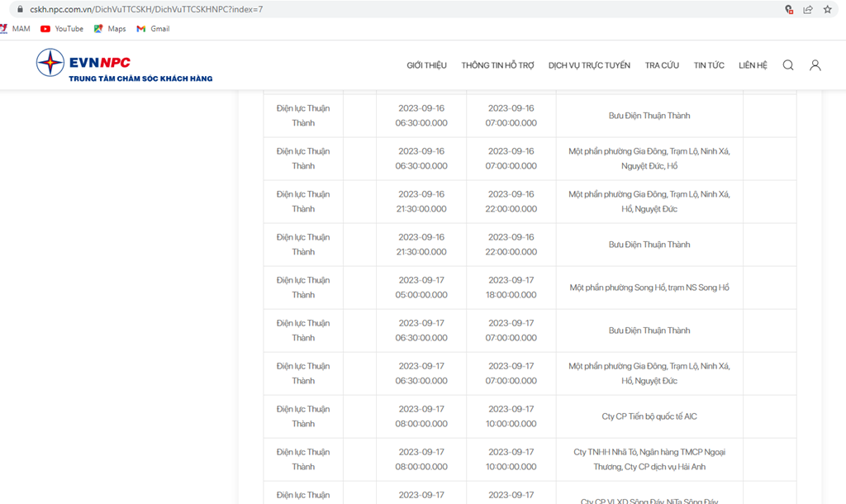Expand the TRA CỨU menu

[x=662, y=65]
